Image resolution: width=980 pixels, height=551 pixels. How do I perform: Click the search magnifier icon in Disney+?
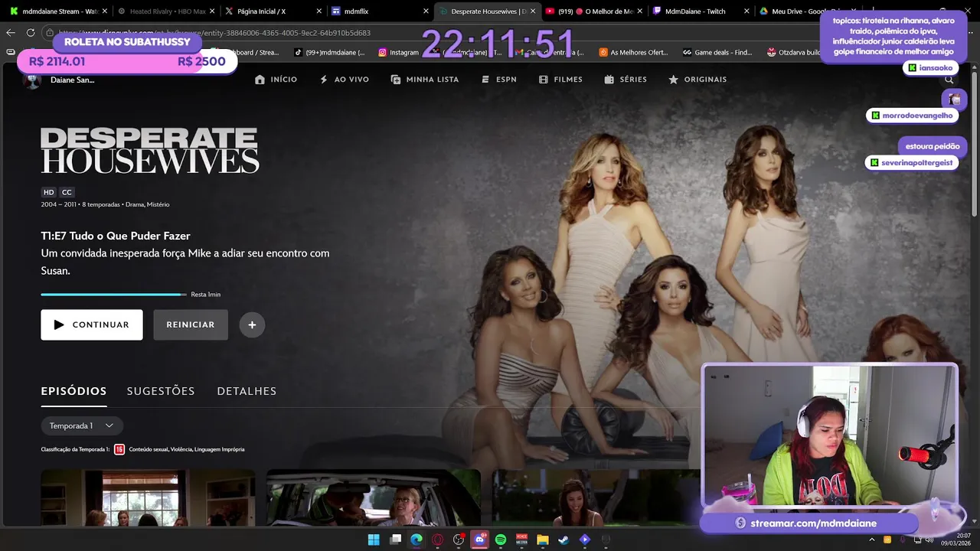click(x=949, y=80)
